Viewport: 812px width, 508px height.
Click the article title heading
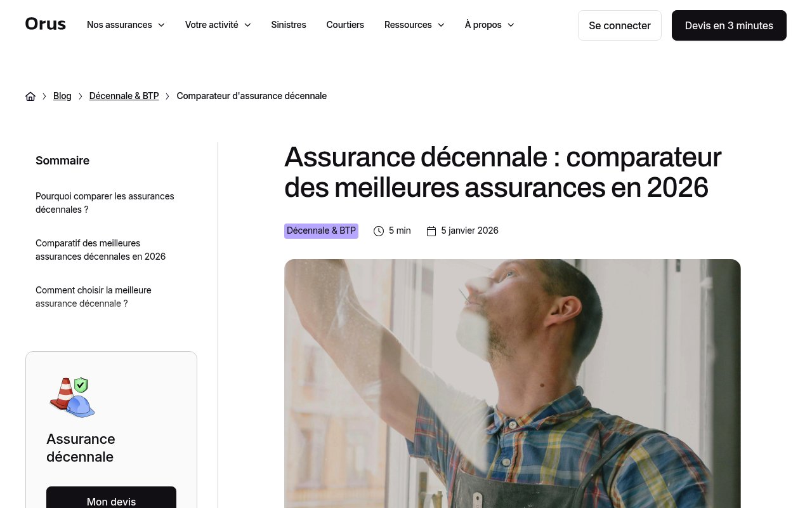(x=502, y=172)
